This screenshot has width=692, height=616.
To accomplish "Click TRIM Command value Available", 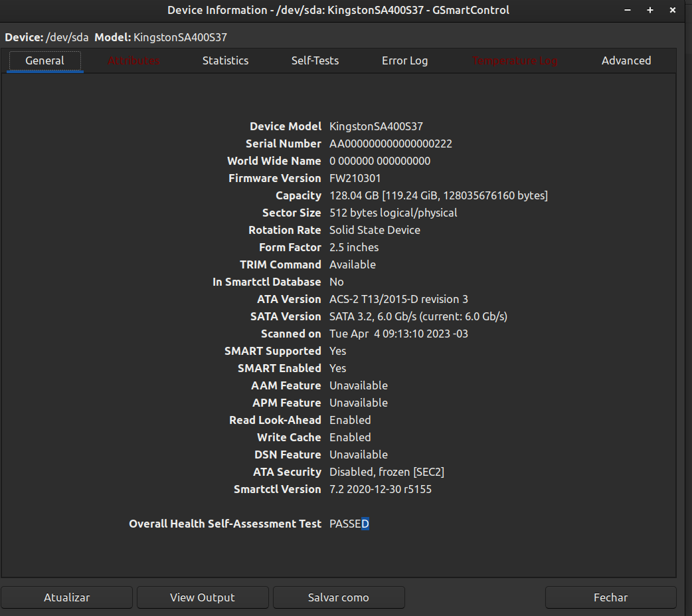I will [x=353, y=264].
